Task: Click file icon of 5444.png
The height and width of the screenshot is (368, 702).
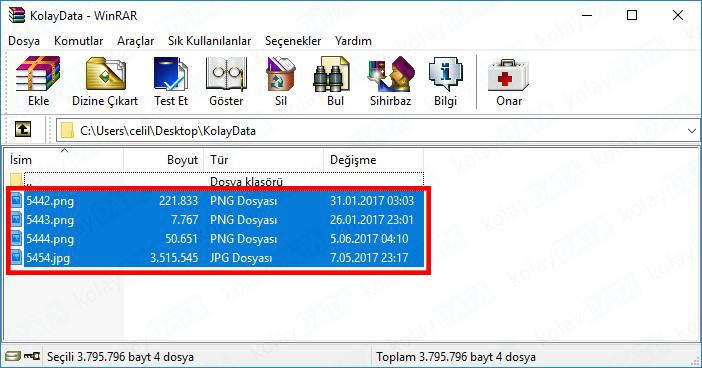Action: [17, 239]
